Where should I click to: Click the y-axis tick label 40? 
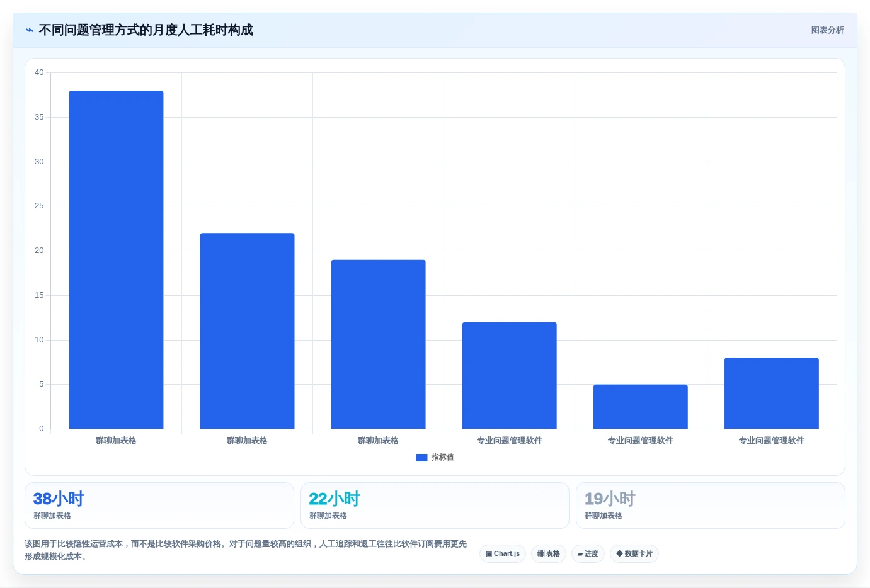(x=39, y=72)
